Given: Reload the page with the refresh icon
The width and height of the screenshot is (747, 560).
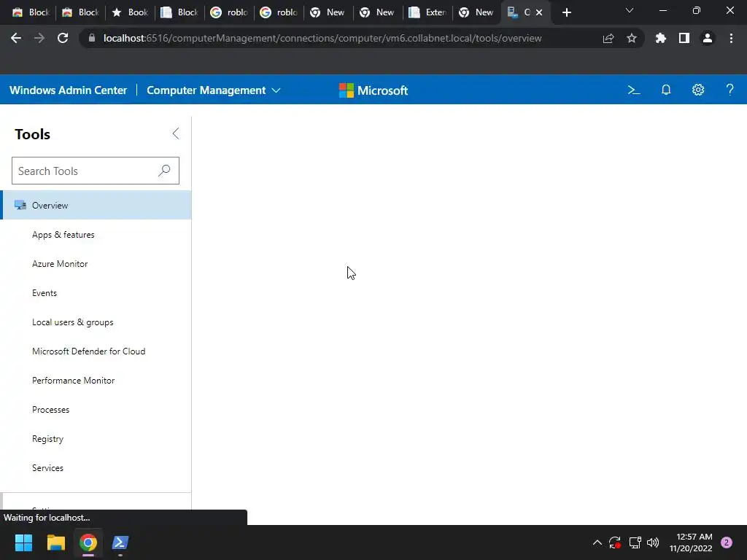Looking at the screenshot, I should (63, 38).
